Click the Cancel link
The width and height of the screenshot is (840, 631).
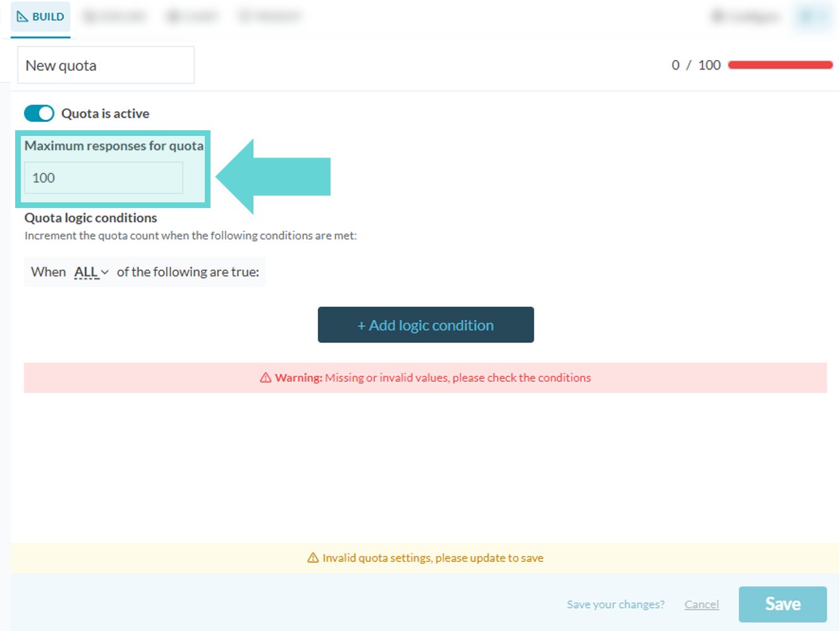(x=702, y=604)
